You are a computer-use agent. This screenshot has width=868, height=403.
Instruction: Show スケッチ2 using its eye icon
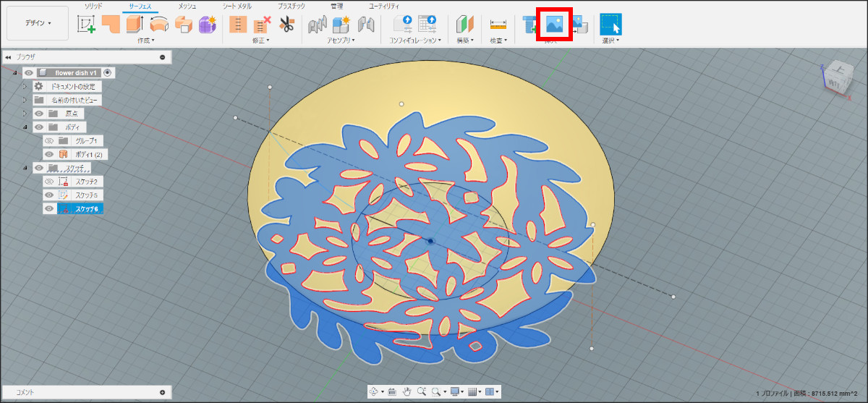[49, 182]
